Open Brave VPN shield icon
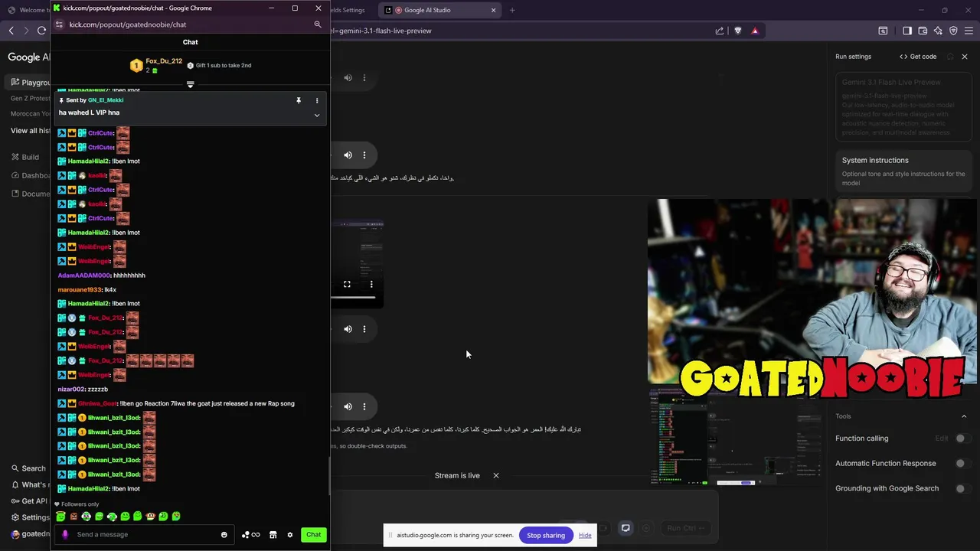This screenshot has height=551, width=980. (x=953, y=31)
